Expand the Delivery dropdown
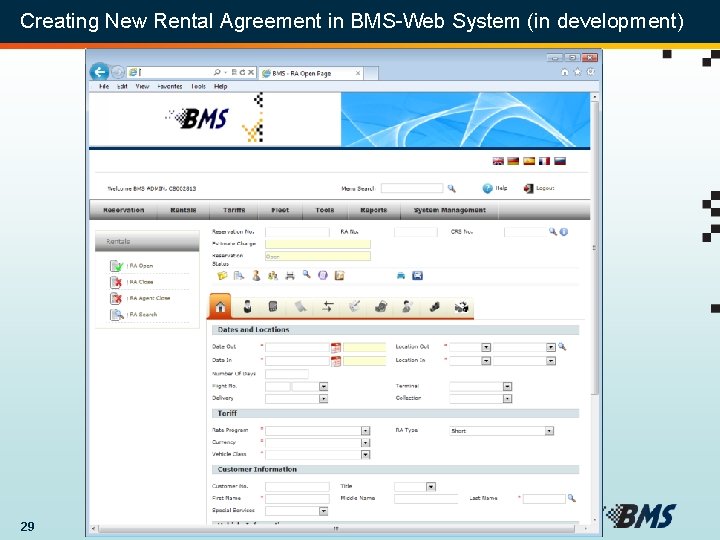The image size is (720, 540). (x=323, y=399)
